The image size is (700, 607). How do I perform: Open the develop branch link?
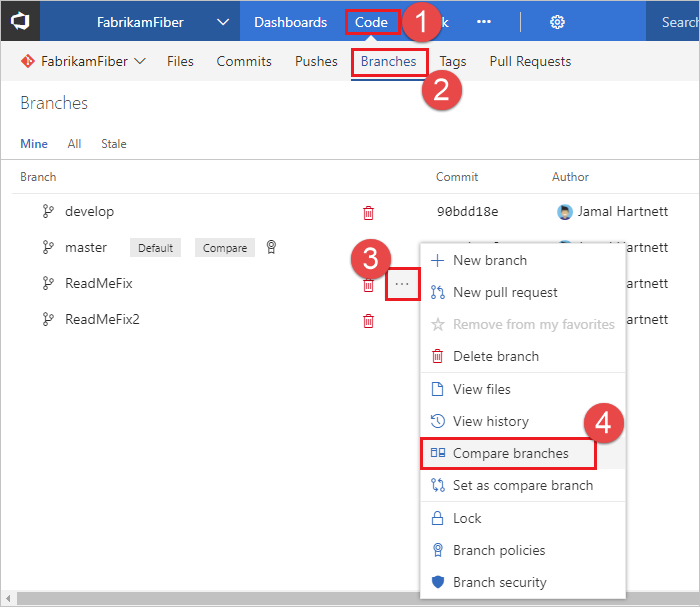89,211
